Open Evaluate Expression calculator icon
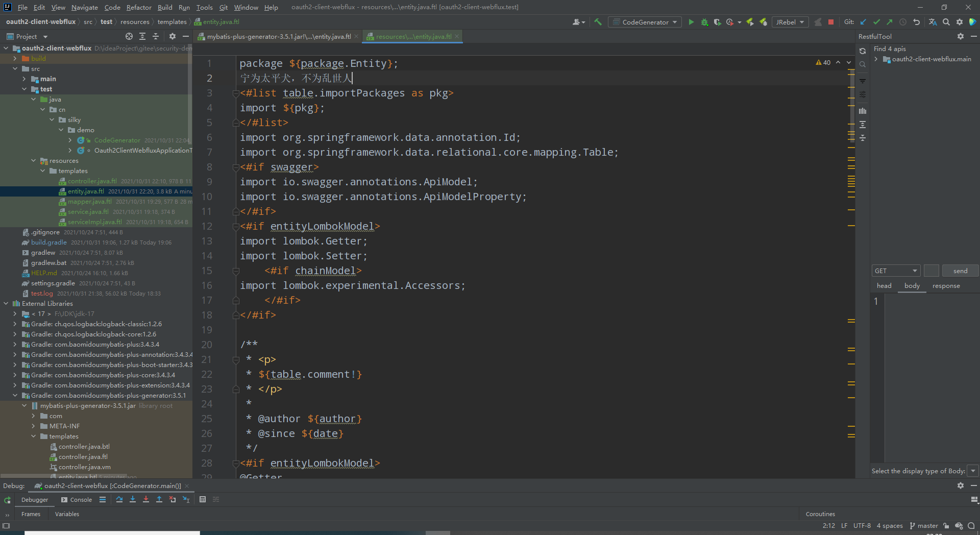 coord(202,499)
